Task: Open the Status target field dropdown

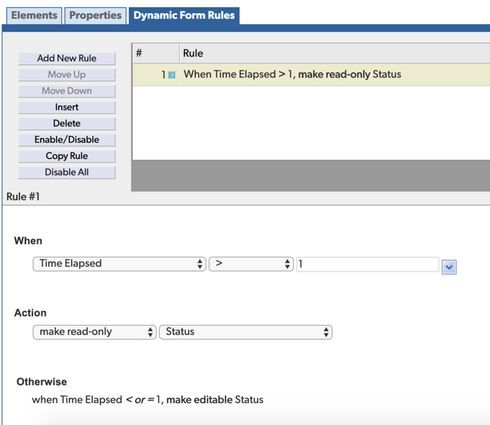Action: [x=246, y=332]
